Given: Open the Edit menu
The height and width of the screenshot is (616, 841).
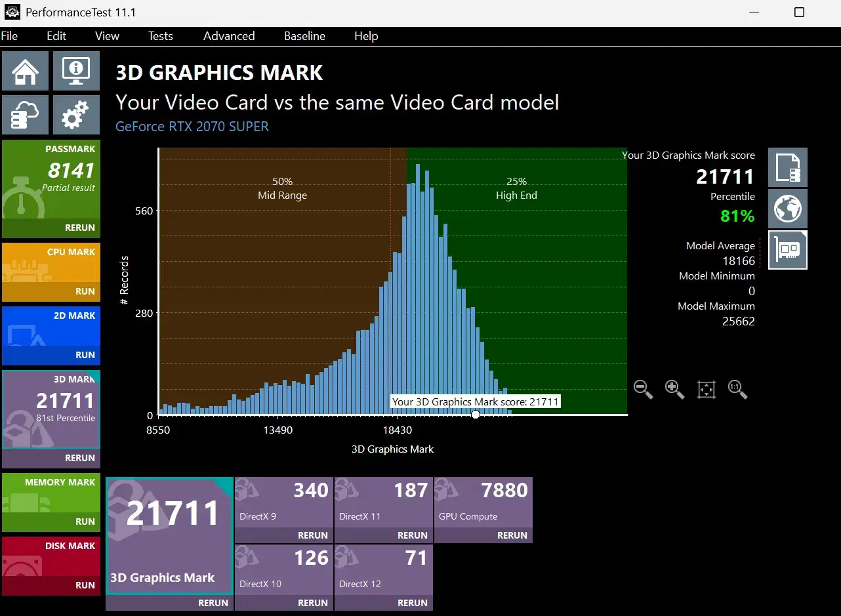Looking at the screenshot, I should [56, 36].
